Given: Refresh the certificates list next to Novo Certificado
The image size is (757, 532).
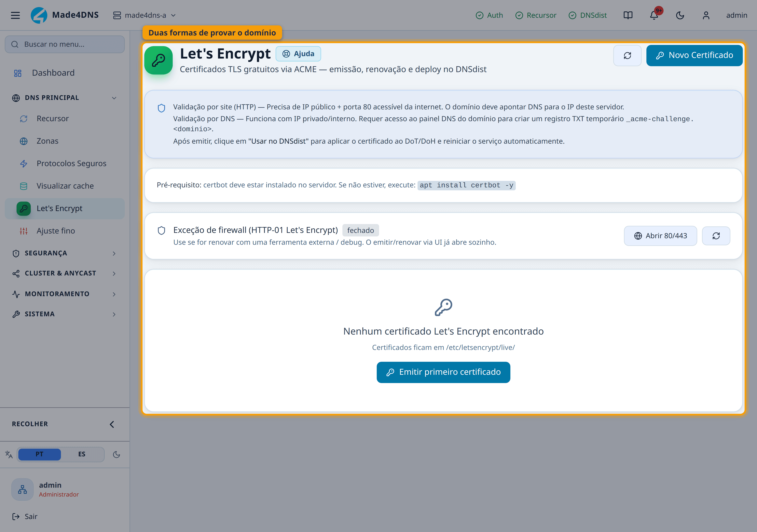Looking at the screenshot, I should coord(627,55).
